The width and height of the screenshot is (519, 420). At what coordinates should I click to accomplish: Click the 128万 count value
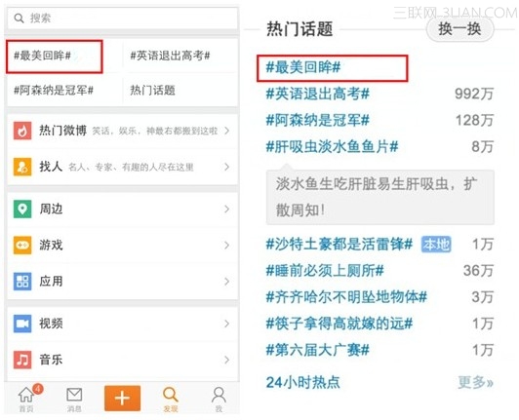point(474,120)
